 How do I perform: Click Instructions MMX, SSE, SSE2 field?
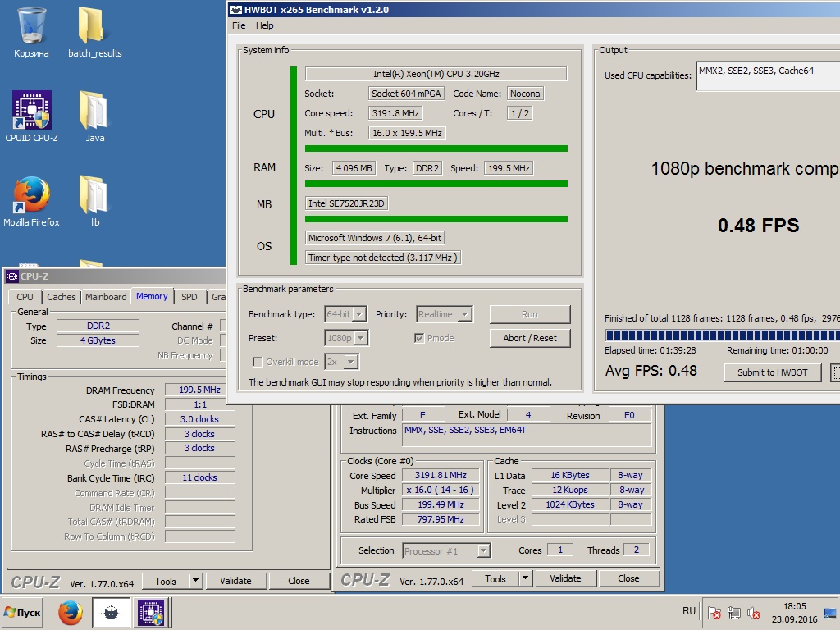527,435
